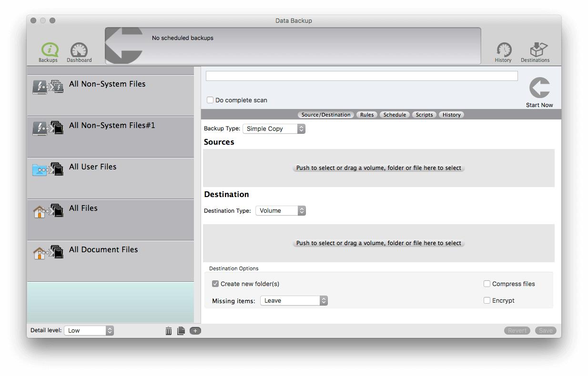Open the Rules tab
This screenshot has width=588, height=376.
pos(367,115)
